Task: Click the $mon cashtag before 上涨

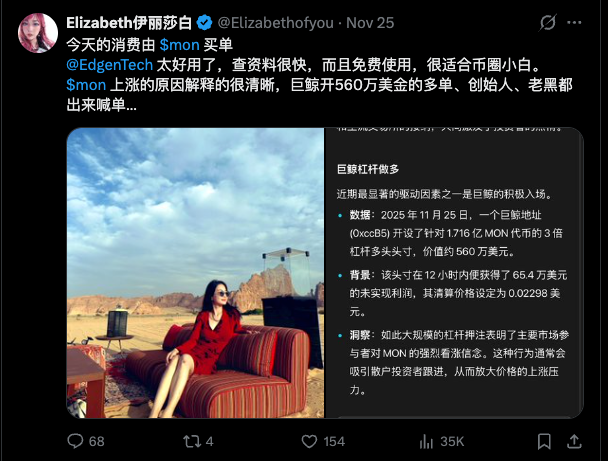Action: click(x=86, y=85)
